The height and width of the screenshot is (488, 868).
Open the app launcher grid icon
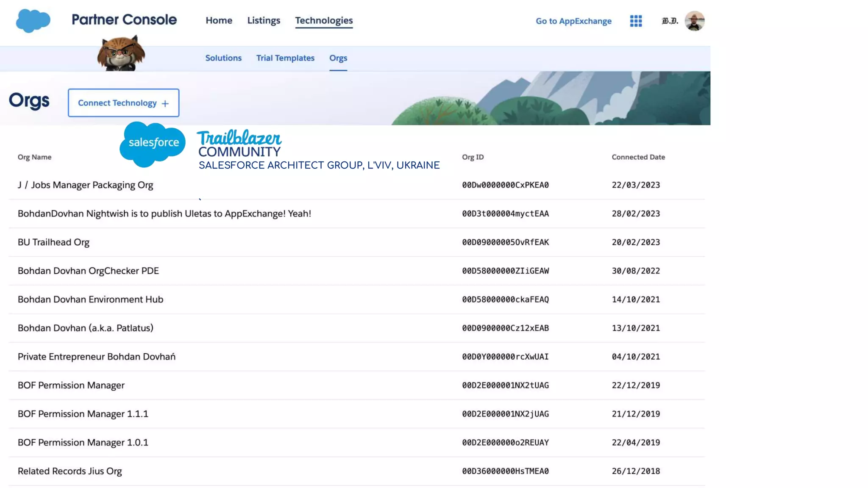coord(636,21)
